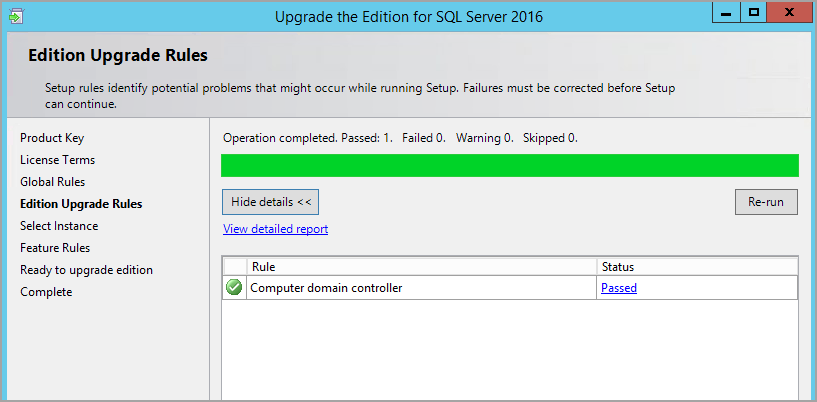817x402 pixels.
Task: Collapse the rules list with Hide details
Action: tap(270, 202)
